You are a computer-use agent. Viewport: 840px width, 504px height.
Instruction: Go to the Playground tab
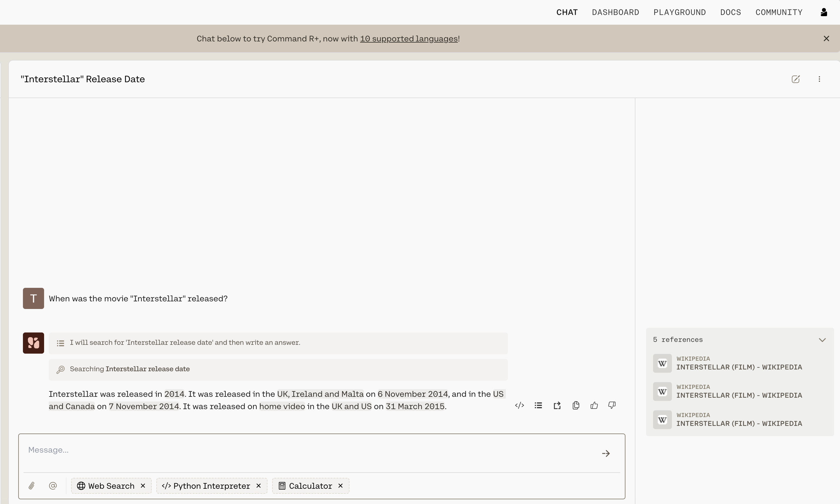pyautogui.click(x=680, y=12)
